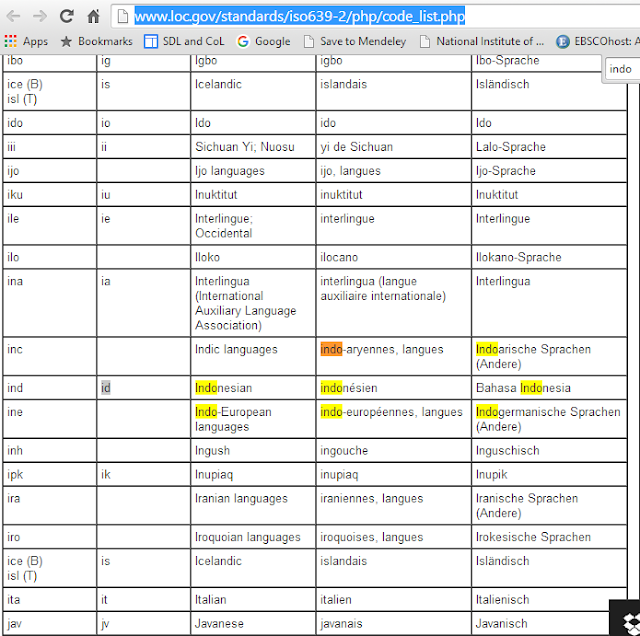640x636 pixels.
Task: Open the Google bookmark
Action: (264, 41)
